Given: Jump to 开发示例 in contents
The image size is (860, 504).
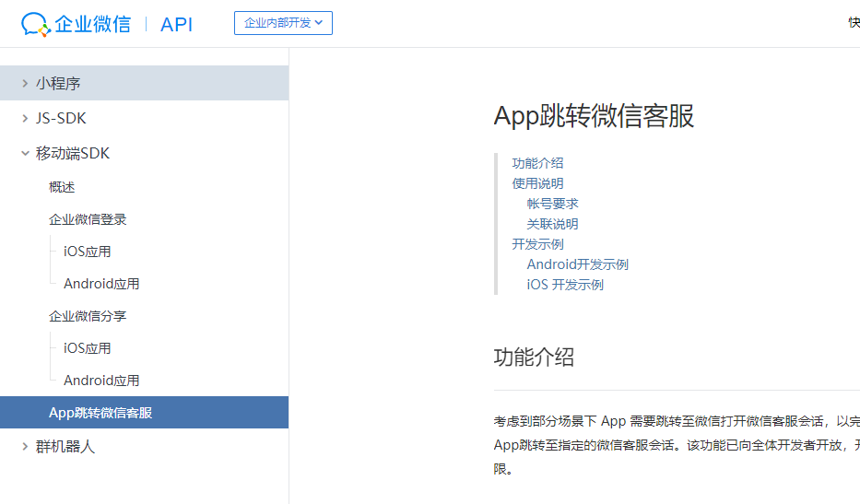Looking at the screenshot, I should click(537, 244).
